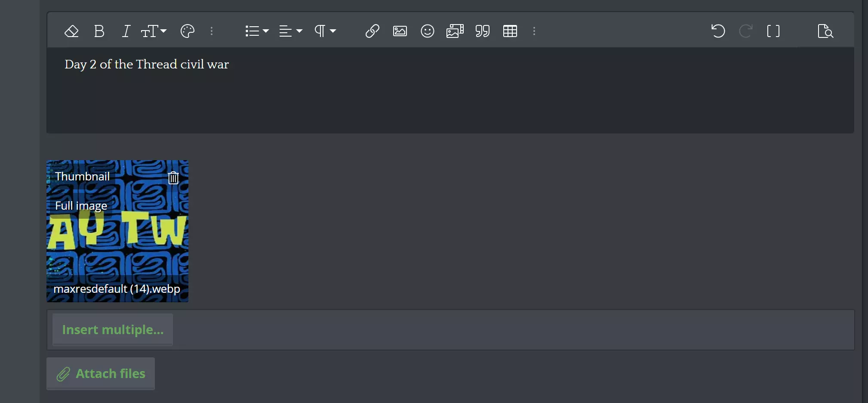Image resolution: width=868 pixels, height=403 pixels.
Task: Insert a link
Action: 372,31
